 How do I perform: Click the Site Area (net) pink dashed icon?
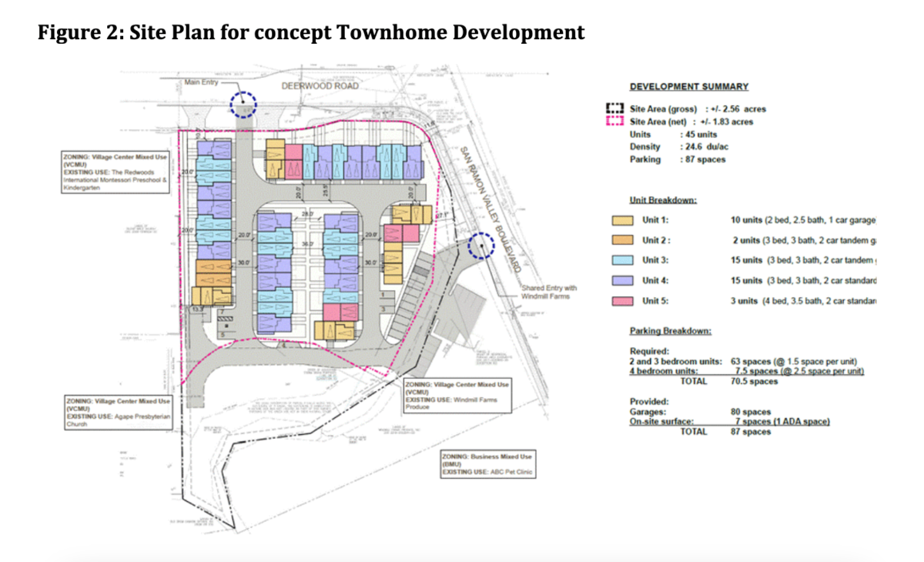614,122
